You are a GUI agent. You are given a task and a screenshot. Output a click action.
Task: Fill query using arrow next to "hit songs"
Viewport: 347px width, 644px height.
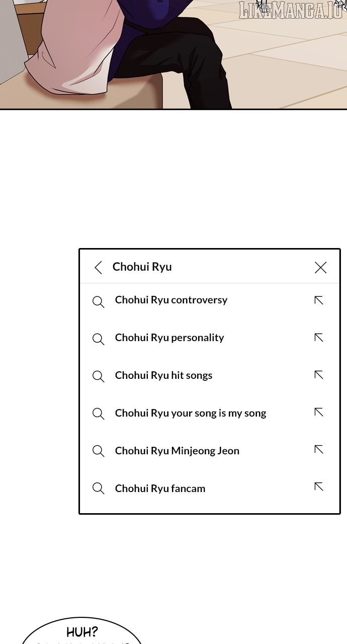click(318, 375)
